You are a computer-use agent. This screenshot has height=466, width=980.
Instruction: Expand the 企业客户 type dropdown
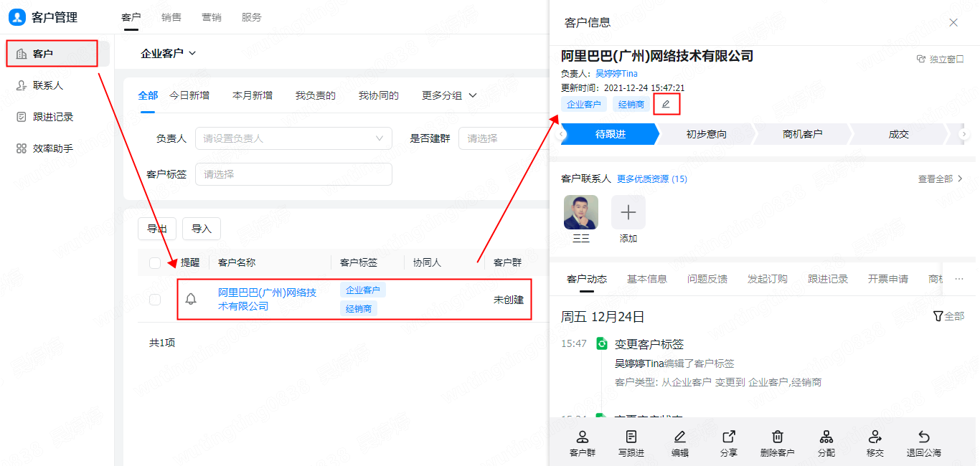[x=169, y=53]
